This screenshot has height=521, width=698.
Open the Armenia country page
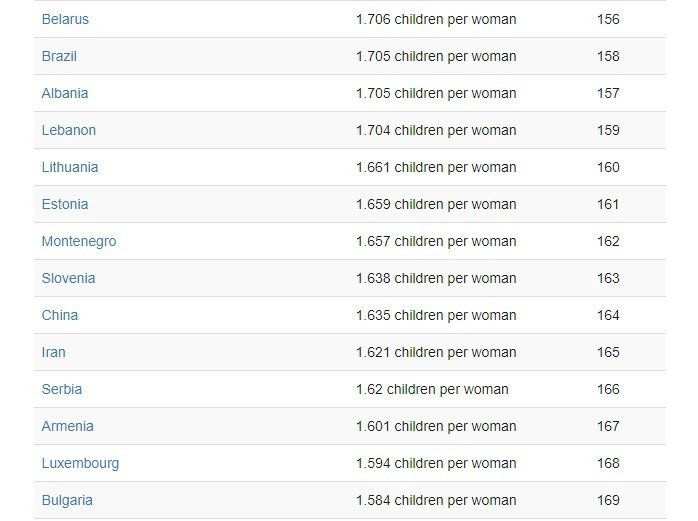[68, 426]
